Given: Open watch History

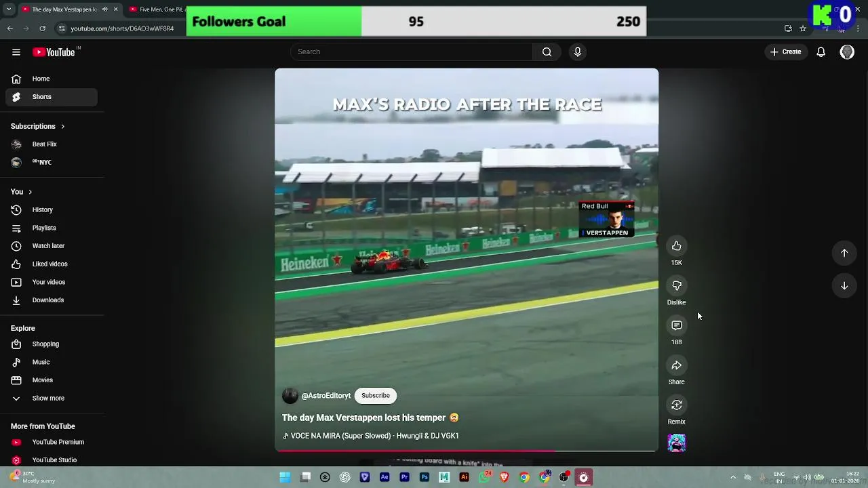Looking at the screenshot, I should click(52, 210).
